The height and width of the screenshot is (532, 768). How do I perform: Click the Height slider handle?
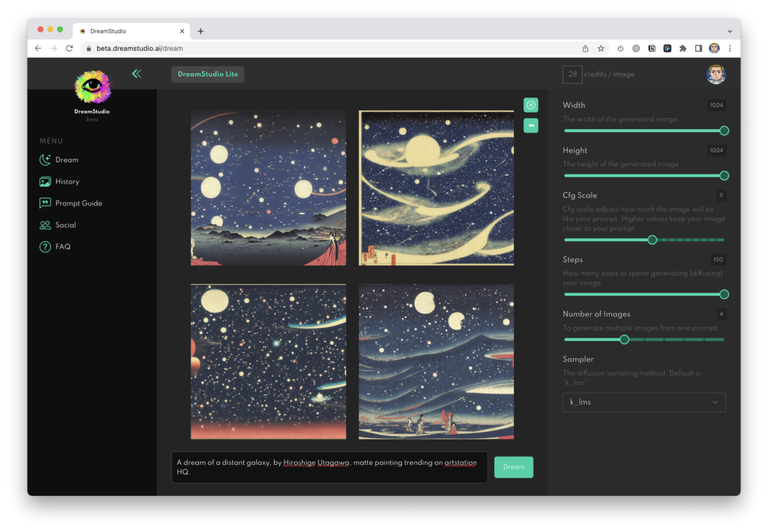point(724,176)
